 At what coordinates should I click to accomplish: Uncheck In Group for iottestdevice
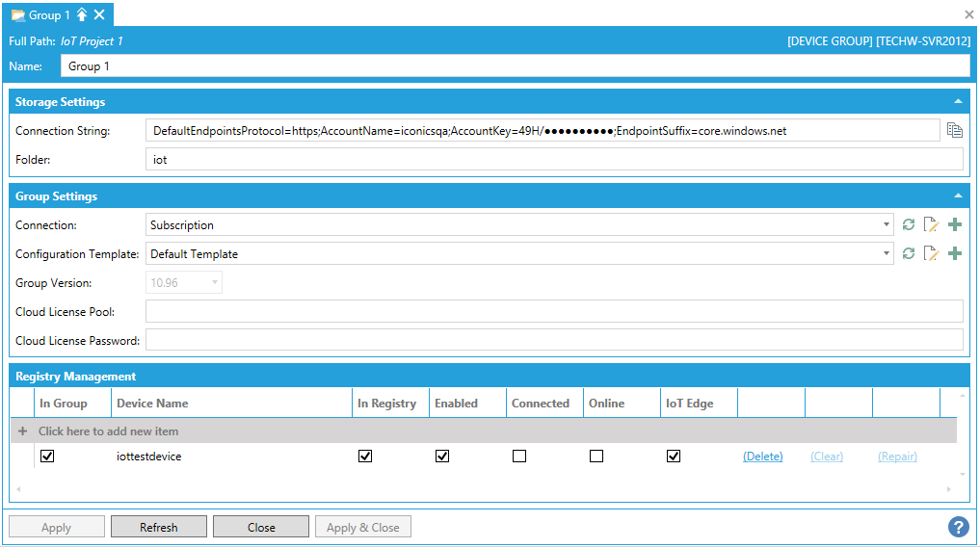pos(47,457)
